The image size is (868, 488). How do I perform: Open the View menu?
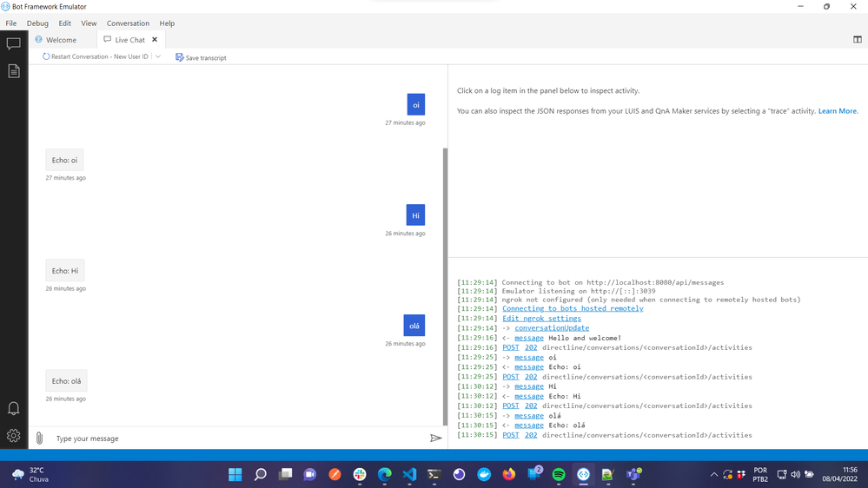click(89, 23)
